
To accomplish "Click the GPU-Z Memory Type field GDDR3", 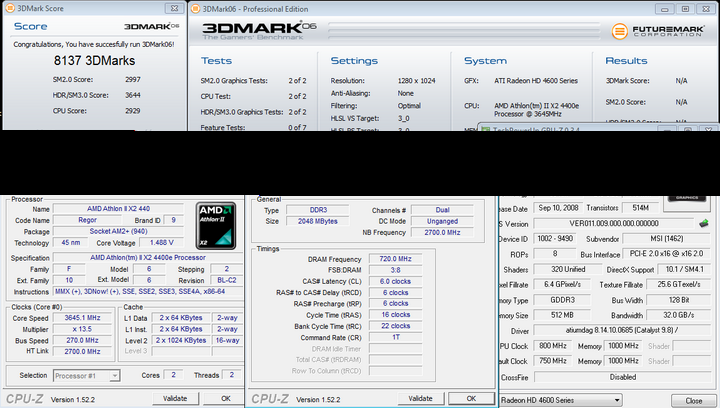I will 562,300.
